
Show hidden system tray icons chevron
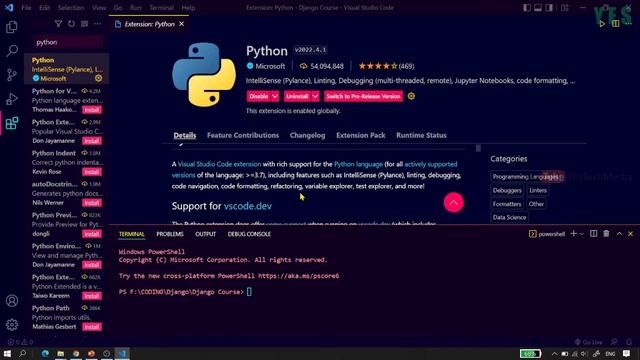pyautogui.click(x=554, y=354)
